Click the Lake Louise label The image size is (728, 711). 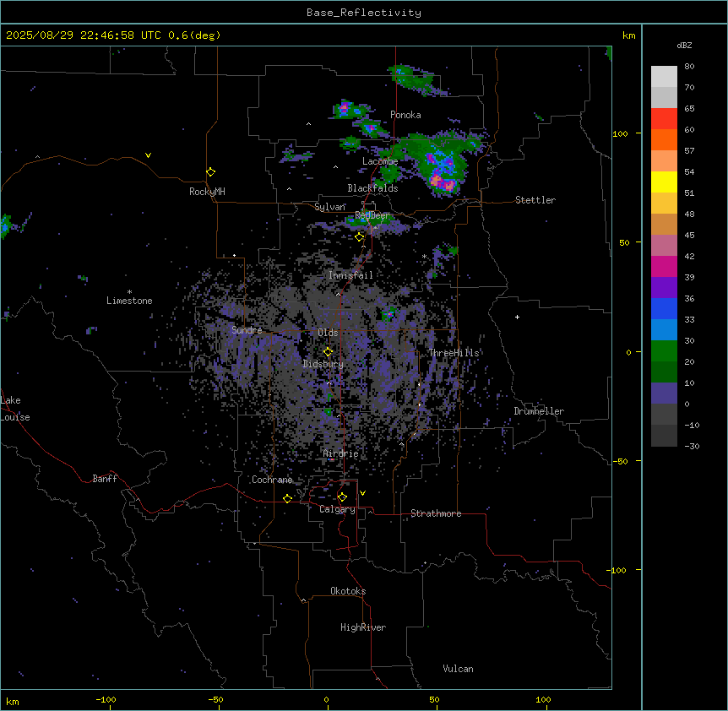pos(15,409)
